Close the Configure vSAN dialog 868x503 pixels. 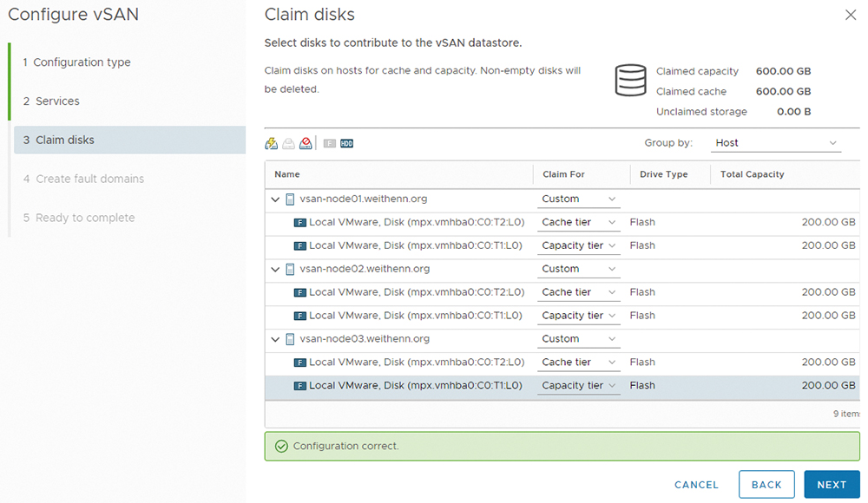(851, 15)
